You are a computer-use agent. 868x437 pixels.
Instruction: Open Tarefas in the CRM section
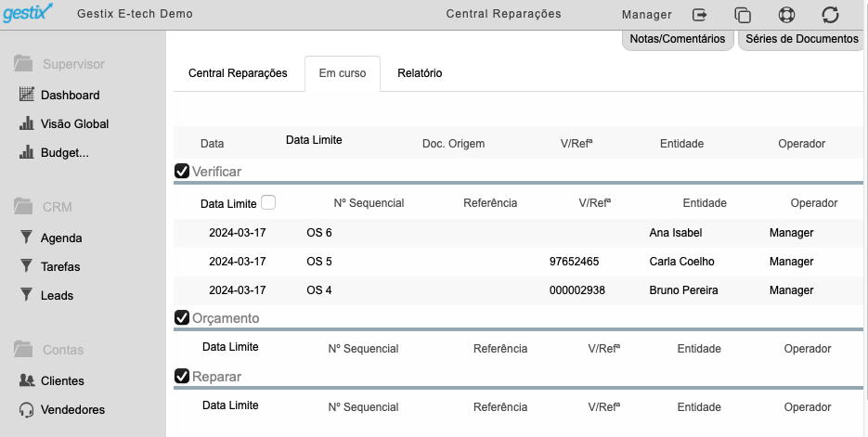[60, 266]
